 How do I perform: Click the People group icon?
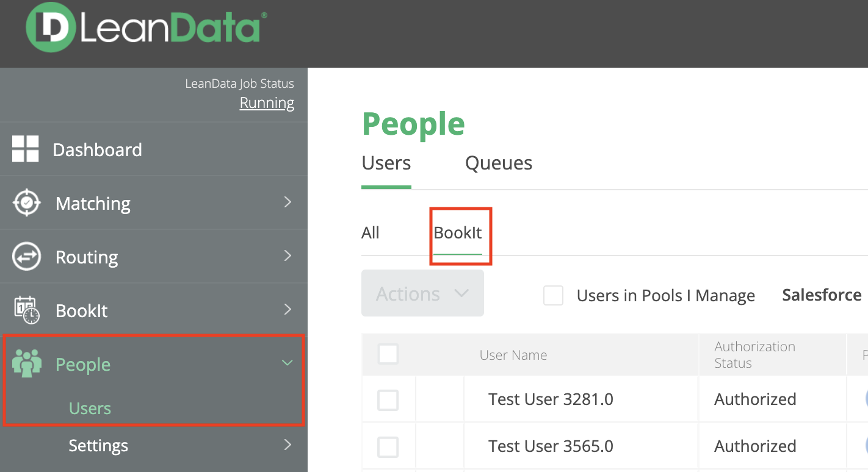coord(27,363)
